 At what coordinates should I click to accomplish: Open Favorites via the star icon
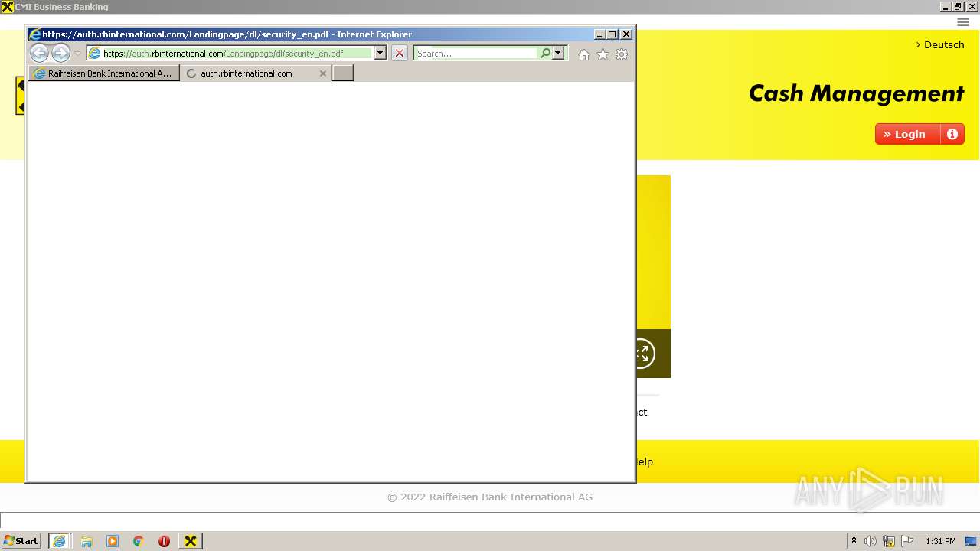603,54
